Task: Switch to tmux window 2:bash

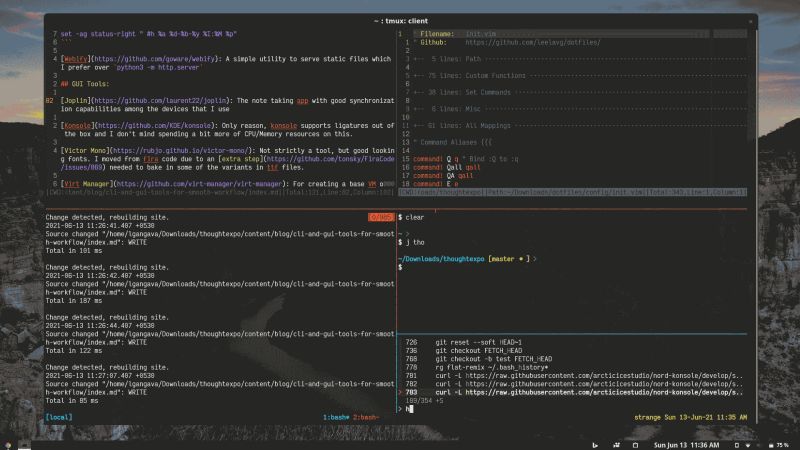Action: click(x=366, y=417)
